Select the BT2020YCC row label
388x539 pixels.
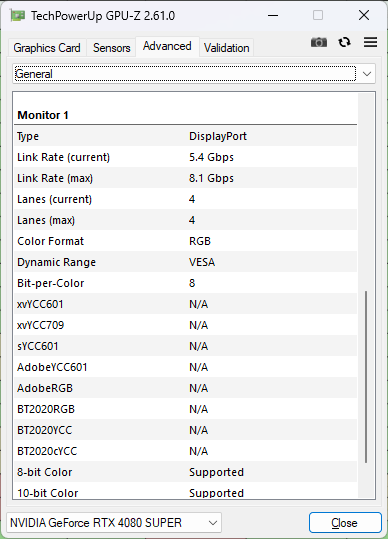click(x=45, y=430)
